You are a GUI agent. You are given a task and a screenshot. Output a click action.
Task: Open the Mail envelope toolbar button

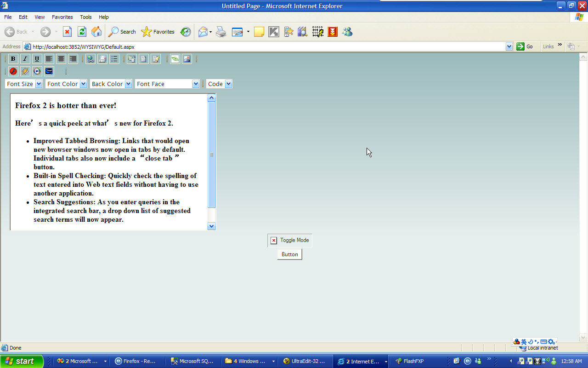click(203, 32)
